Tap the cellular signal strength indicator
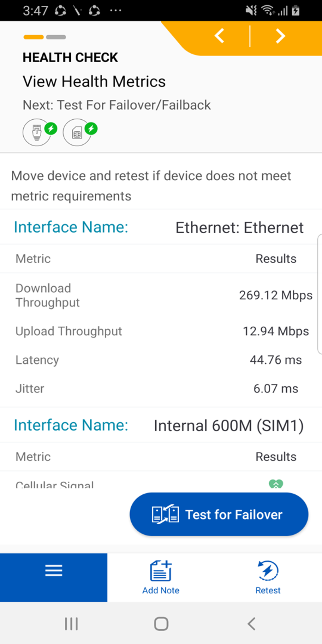 click(276, 484)
